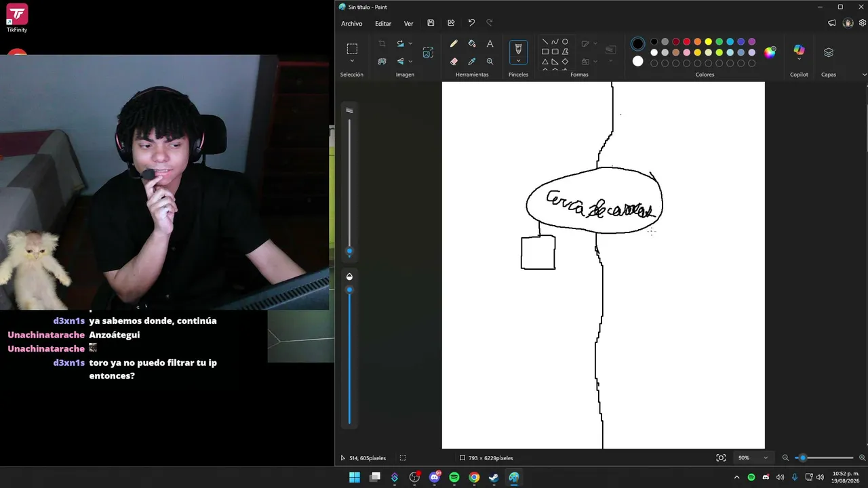
Task: Click the feedback megaphone button
Action: click(x=832, y=23)
